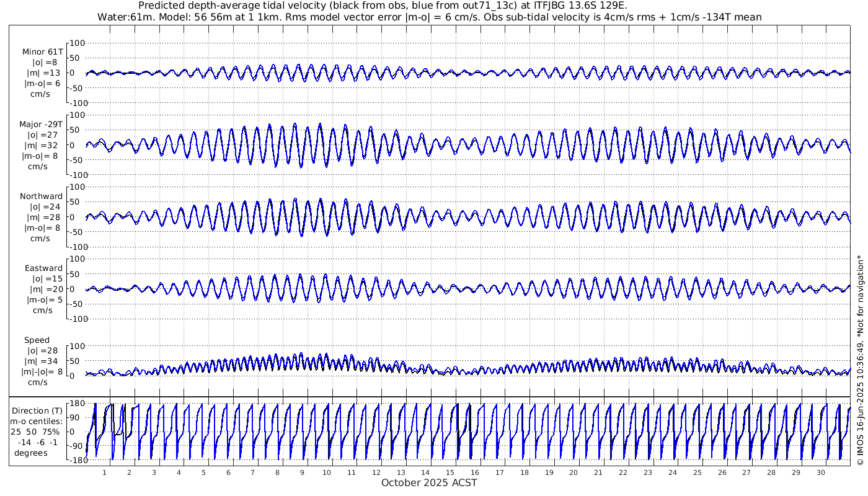Choose day 30 on the date axis
Screen dimensions: 868x496
(820, 472)
